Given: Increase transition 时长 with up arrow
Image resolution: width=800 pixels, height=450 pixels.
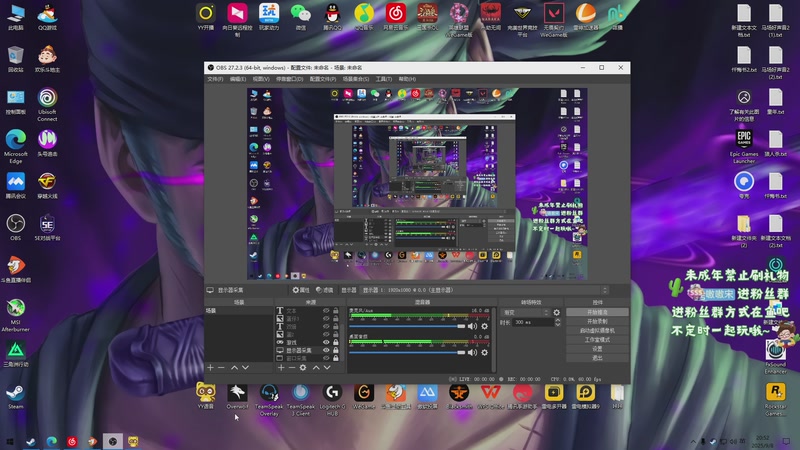Looking at the screenshot, I should tap(557, 320).
